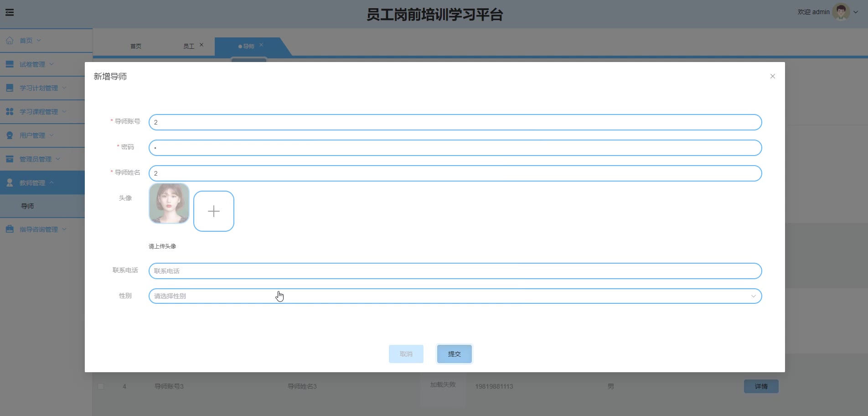Viewport: 868px width, 416px height.
Task: Switch to the 员工 tab
Action: [189, 47]
